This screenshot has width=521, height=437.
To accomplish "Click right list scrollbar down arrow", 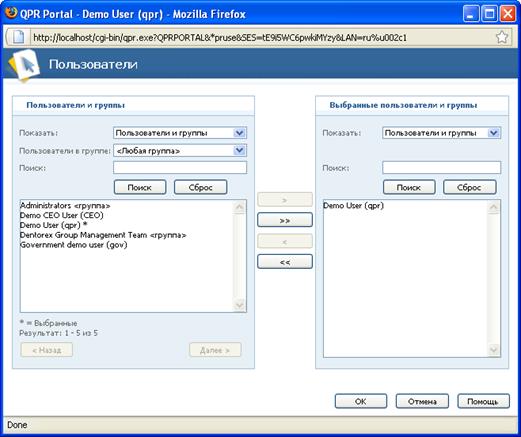I will 494,350.
